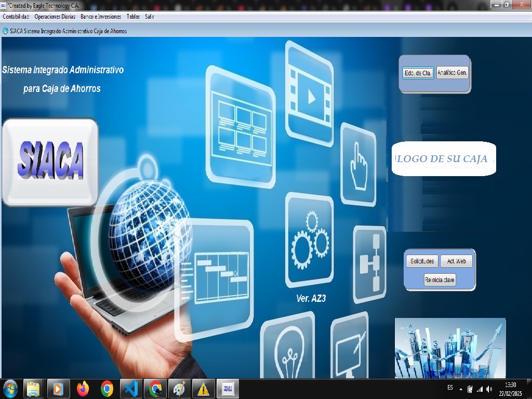Open the Operaciones Diarias menu

(x=55, y=17)
